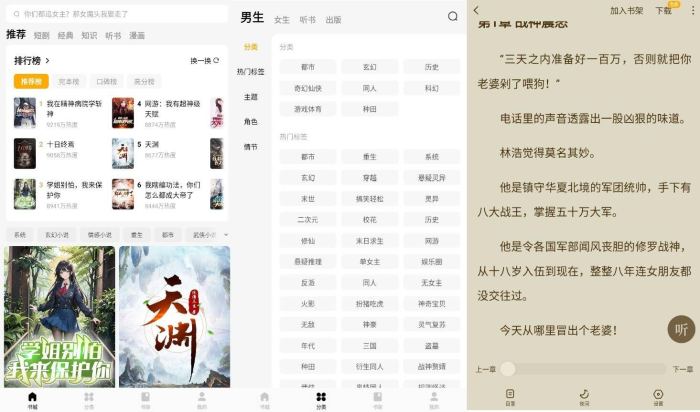Download the book with 下载
The height and width of the screenshot is (412, 700).
663,11
